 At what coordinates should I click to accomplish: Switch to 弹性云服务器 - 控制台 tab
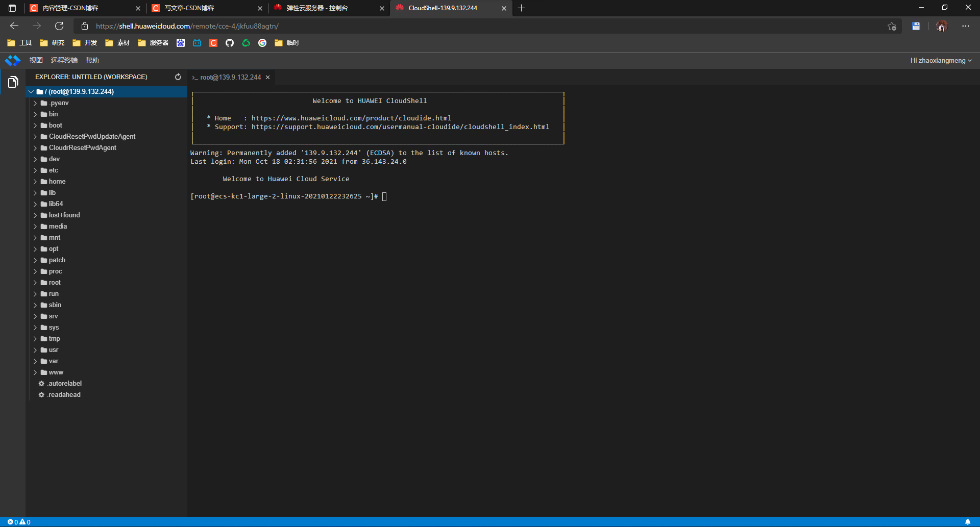tap(329, 8)
